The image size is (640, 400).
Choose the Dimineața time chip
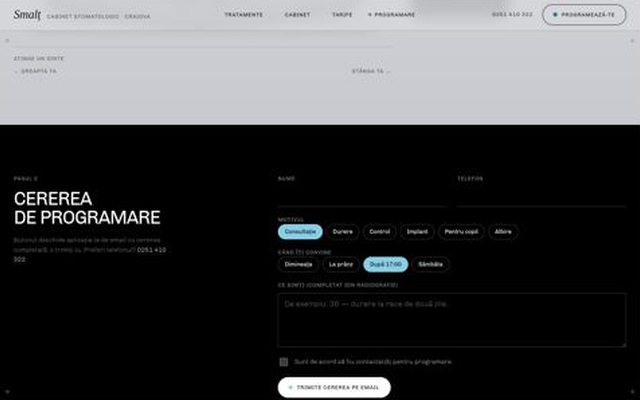tap(298, 264)
